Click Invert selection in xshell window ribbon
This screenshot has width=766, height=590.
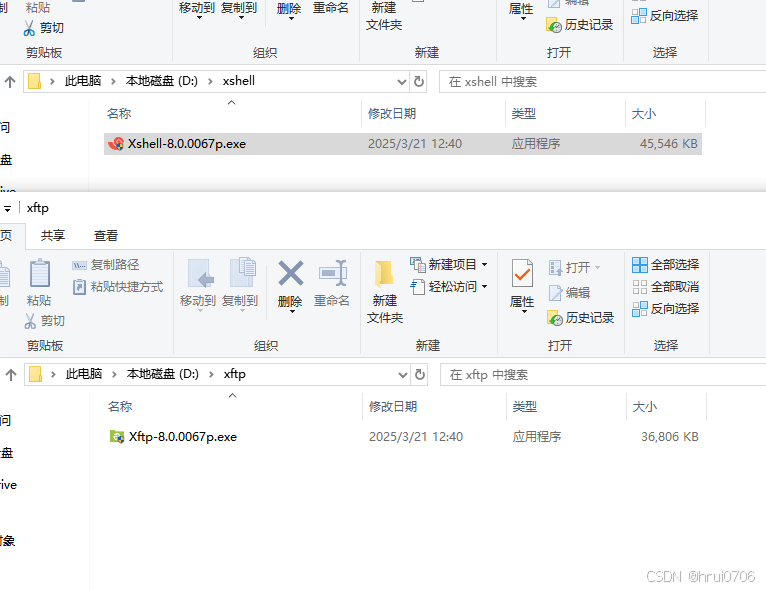click(x=664, y=16)
